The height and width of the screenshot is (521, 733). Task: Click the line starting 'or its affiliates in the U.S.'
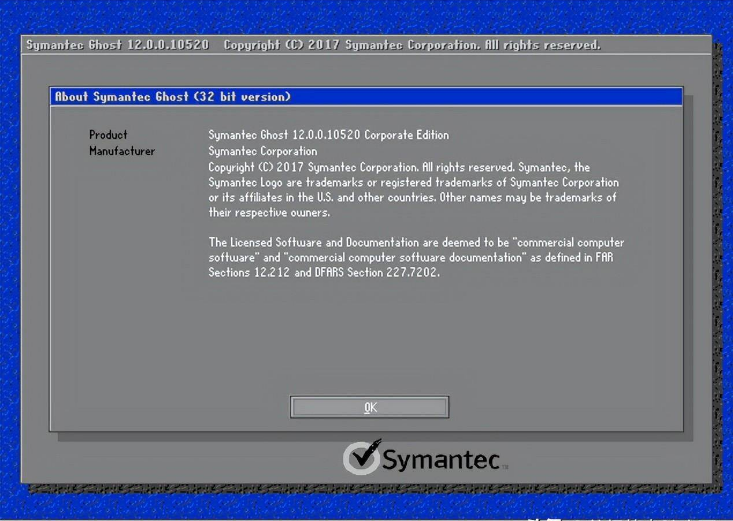[x=412, y=197]
